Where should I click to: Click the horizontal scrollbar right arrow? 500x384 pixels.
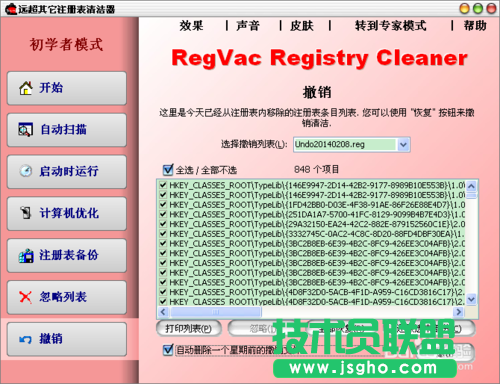point(459,312)
